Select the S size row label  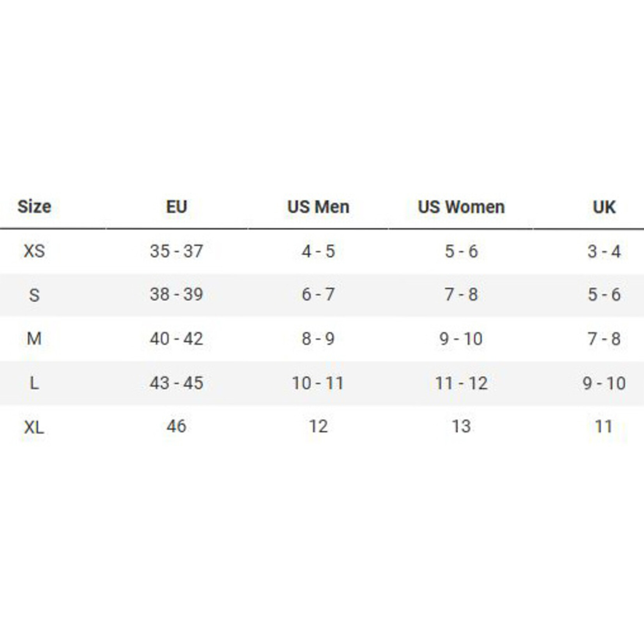pyautogui.click(x=34, y=295)
